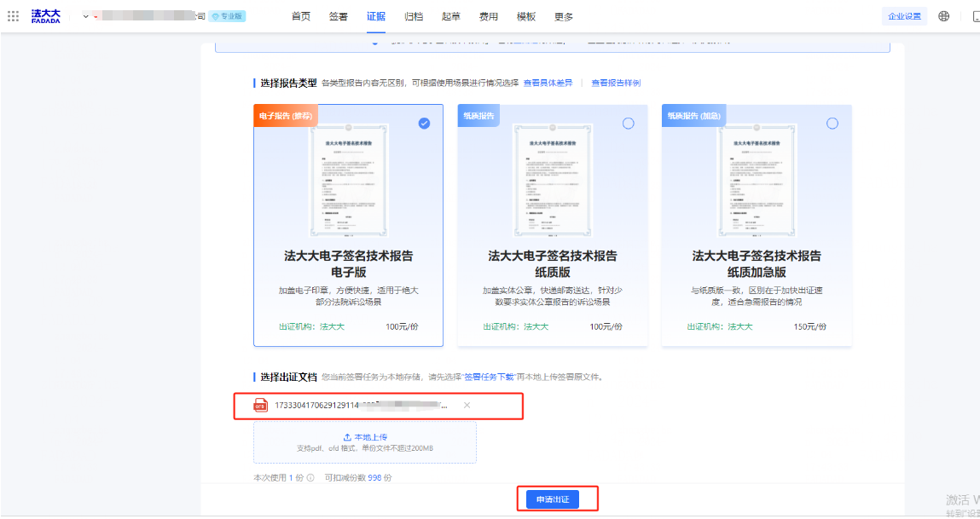Open the 模板 tab
The width and height of the screenshot is (980, 519).
pyautogui.click(x=525, y=16)
